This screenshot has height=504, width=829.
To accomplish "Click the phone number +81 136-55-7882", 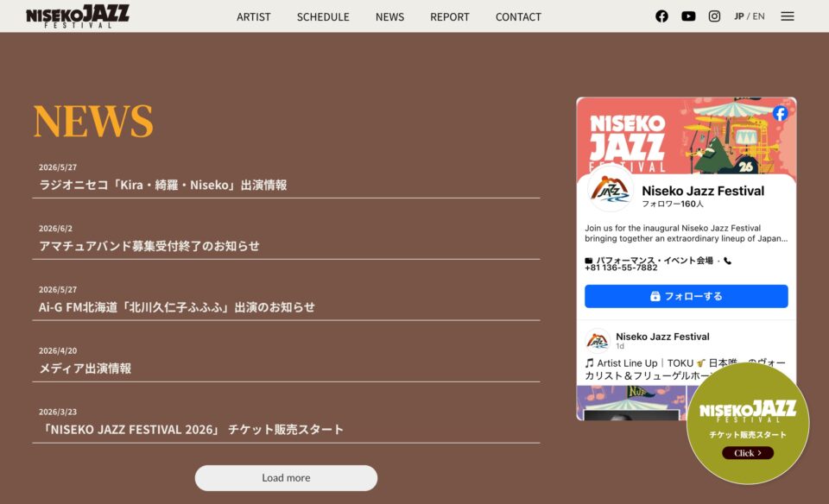I will pyautogui.click(x=621, y=268).
